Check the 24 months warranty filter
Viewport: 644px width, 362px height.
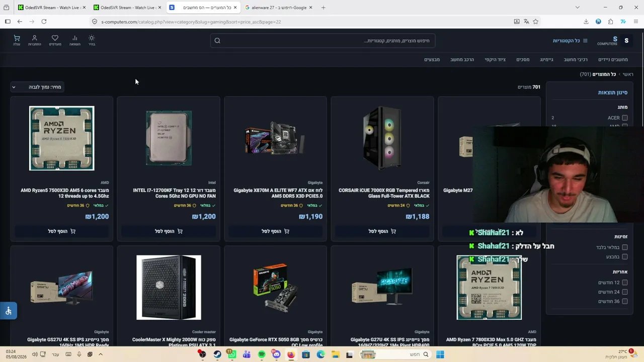(x=625, y=292)
